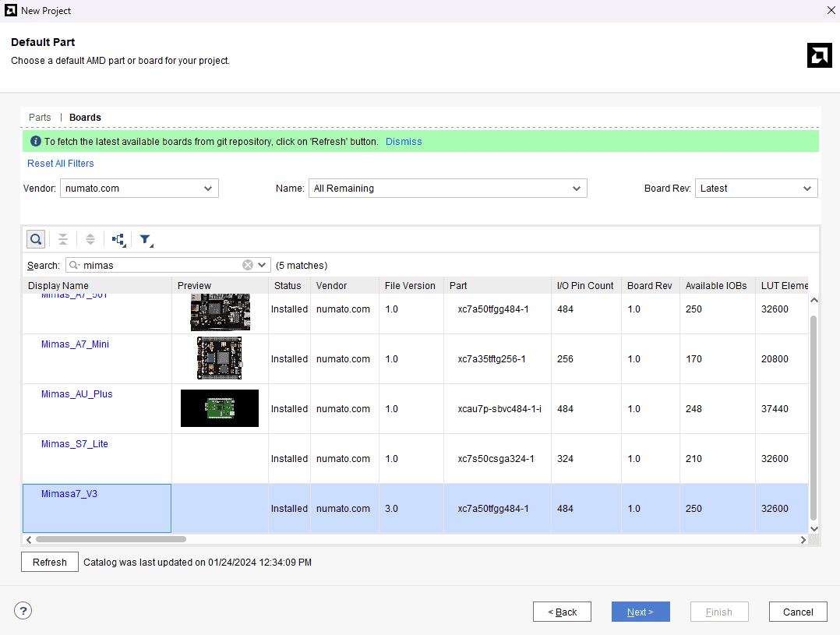The image size is (840, 635).
Task: Expand the Name dropdown showing All Remaining
Action: click(x=447, y=189)
